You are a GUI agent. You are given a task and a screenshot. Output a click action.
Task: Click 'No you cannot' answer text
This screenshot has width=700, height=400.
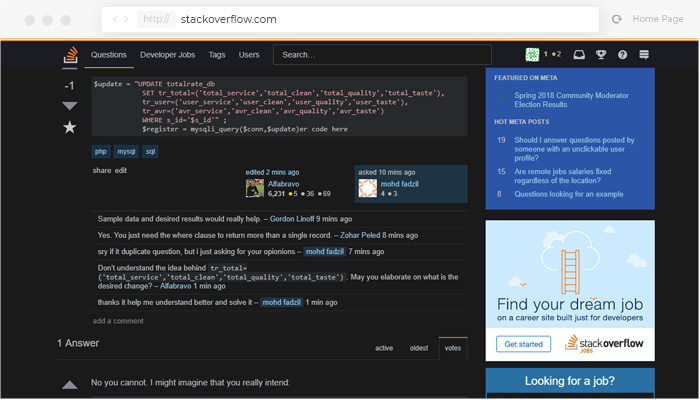coord(191,383)
